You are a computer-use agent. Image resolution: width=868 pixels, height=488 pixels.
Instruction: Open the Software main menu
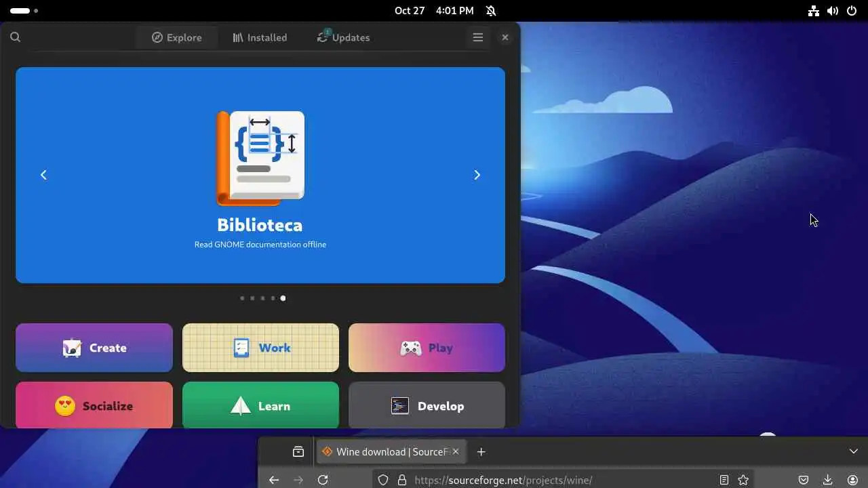(478, 37)
